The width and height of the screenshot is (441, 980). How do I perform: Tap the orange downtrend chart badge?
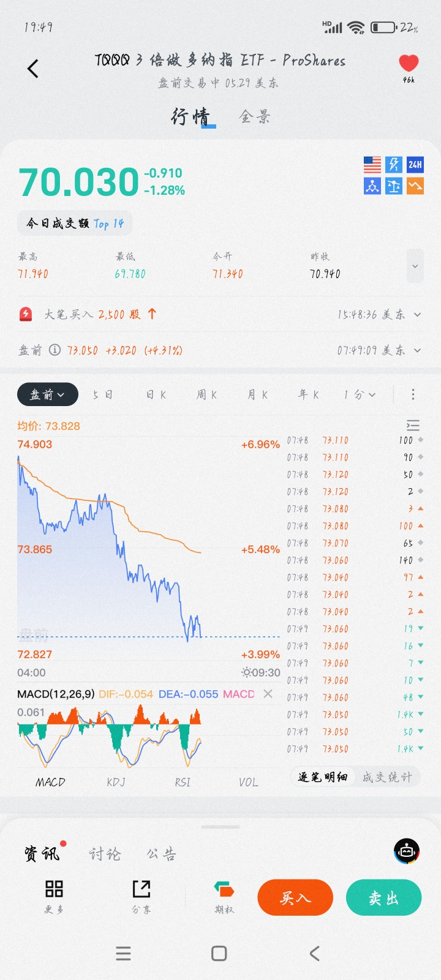point(415,186)
